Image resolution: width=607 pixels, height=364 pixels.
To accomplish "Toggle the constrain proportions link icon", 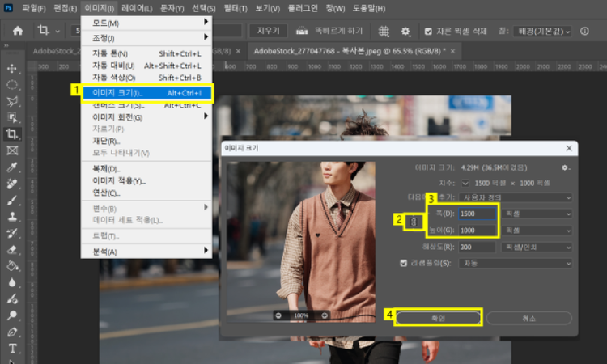I will click(414, 222).
